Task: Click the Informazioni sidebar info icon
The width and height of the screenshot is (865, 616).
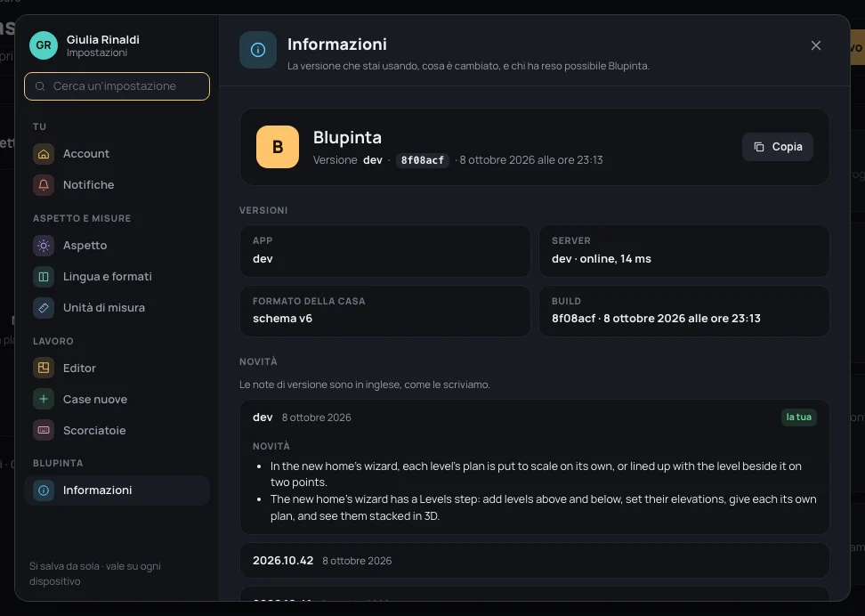Action: (44, 490)
